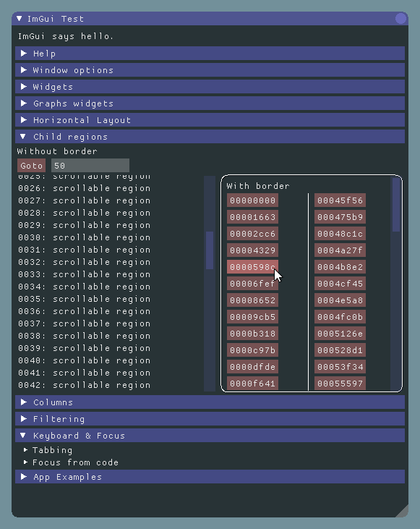Click the 00004329 button
The height and width of the screenshot is (529, 420).
click(x=252, y=250)
